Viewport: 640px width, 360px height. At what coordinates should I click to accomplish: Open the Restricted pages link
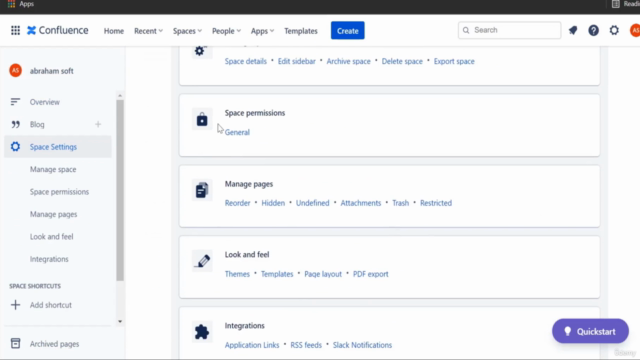(436, 203)
